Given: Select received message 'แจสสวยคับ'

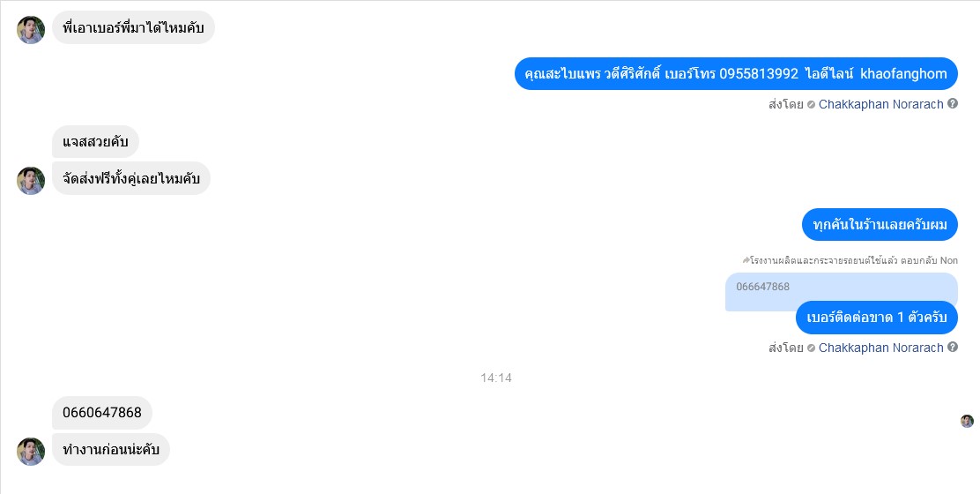Looking at the screenshot, I should click(95, 141).
